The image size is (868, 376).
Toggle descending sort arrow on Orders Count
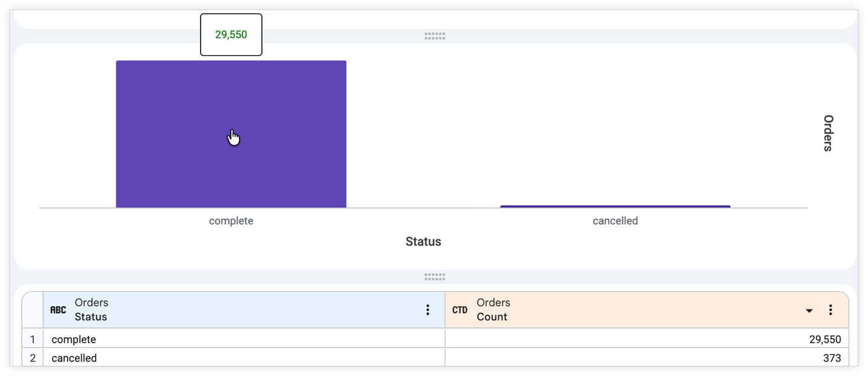point(809,311)
